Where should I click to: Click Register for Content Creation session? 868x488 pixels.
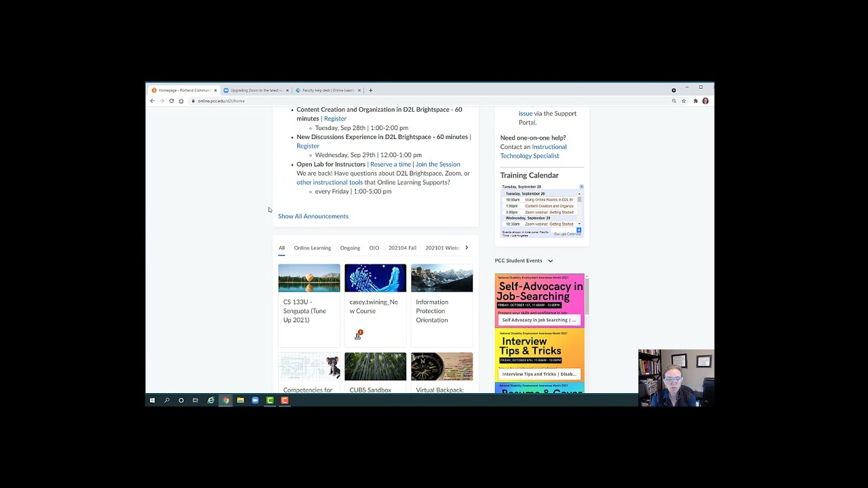point(335,119)
